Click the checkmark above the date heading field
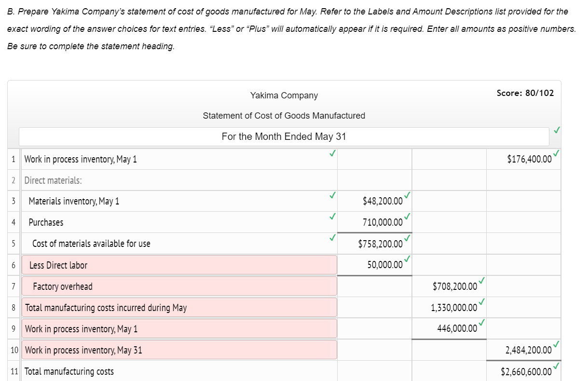Viewport: 588px width, 381px height. tap(556, 130)
